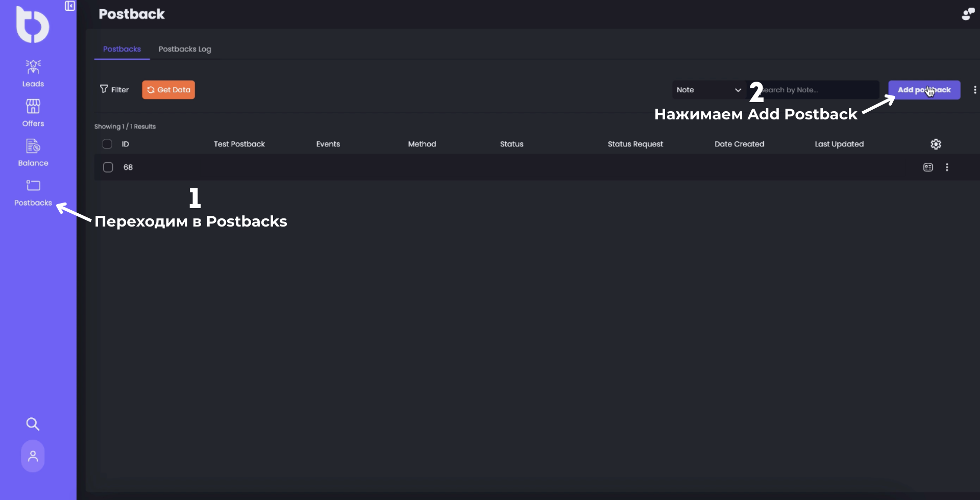Select the Postbacks tab

point(122,49)
